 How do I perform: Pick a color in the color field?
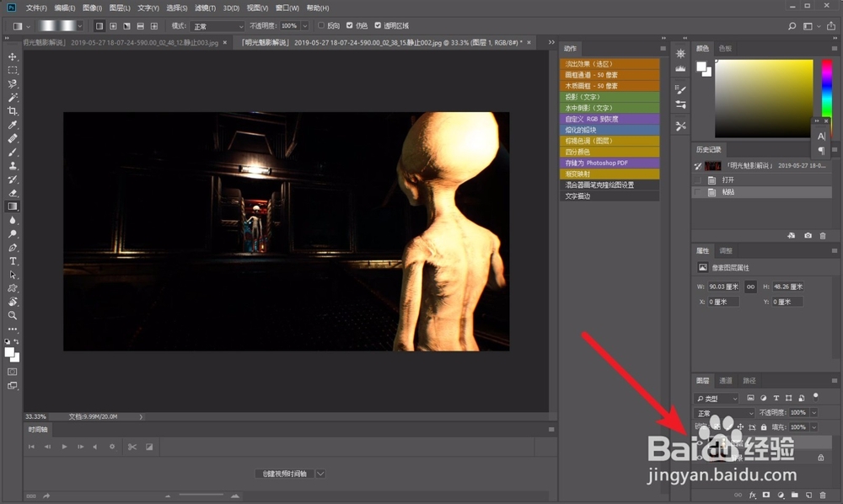click(x=764, y=99)
